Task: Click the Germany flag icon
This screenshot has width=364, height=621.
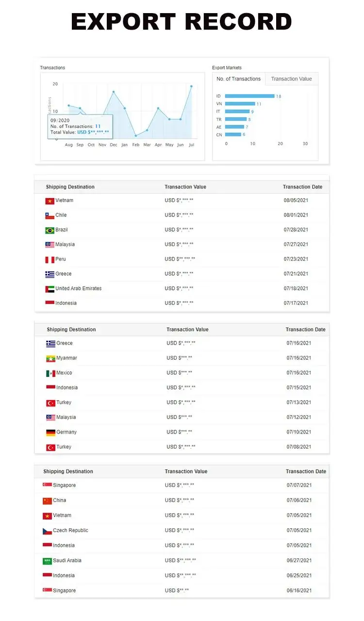Action: pyautogui.click(x=50, y=433)
